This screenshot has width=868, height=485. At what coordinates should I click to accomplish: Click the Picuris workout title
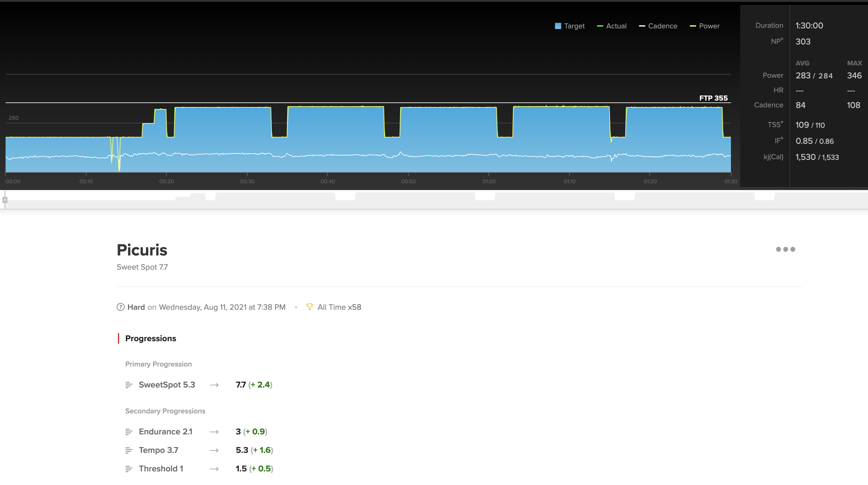pos(142,250)
